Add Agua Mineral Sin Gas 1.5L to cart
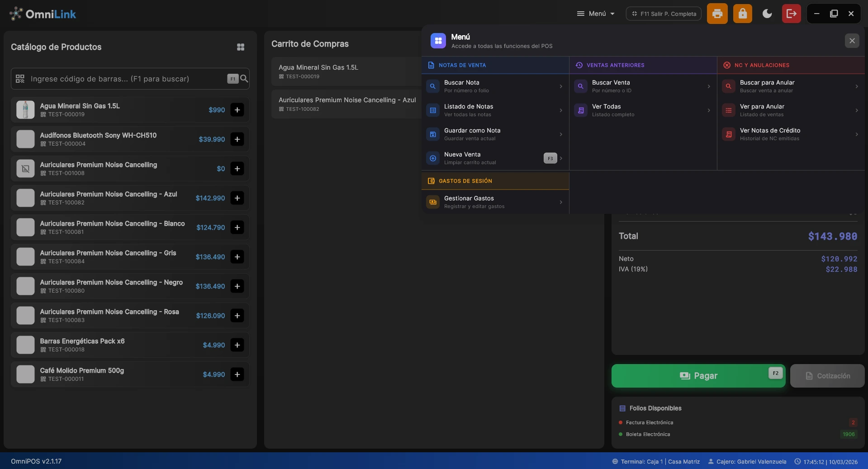Viewport: 868px width, 469px height. [237, 110]
